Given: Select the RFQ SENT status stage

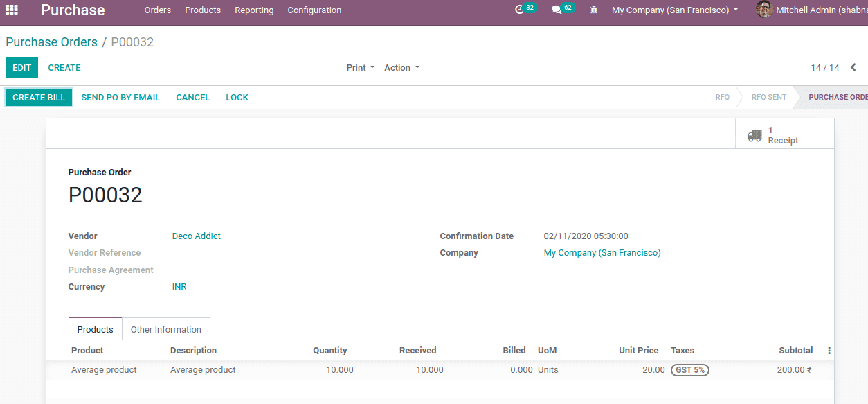Looking at the screenshot, I should (x=769, y=97).
